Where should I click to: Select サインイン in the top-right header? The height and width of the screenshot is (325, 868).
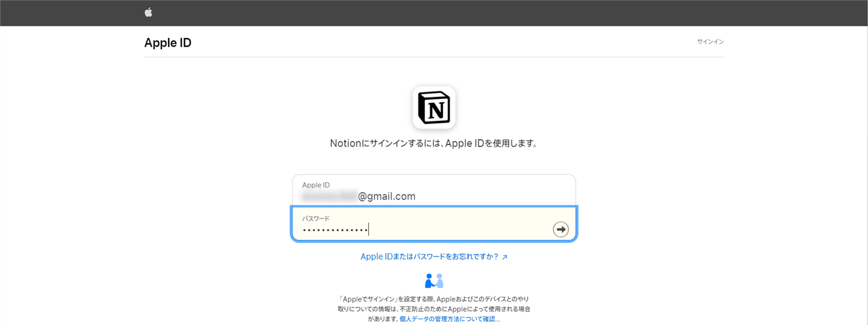click(710, 42)
